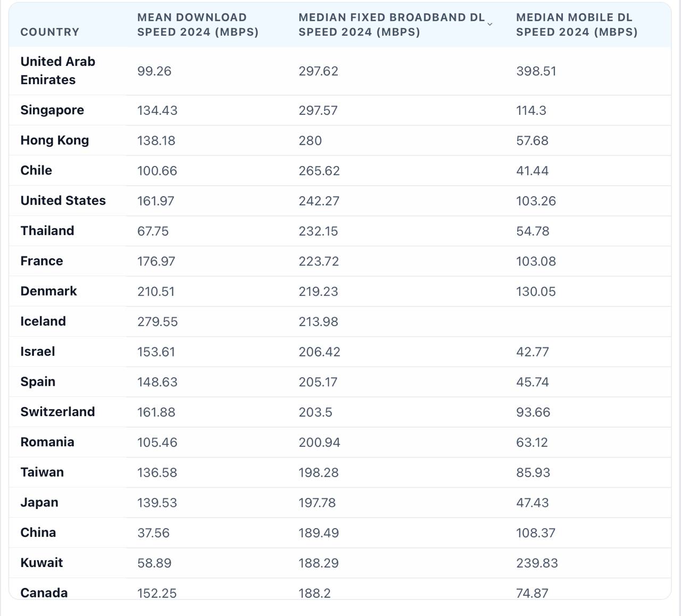681x616 pixels.
Task: Select the Switzerland country name
Action: click(x=57, y=412)
